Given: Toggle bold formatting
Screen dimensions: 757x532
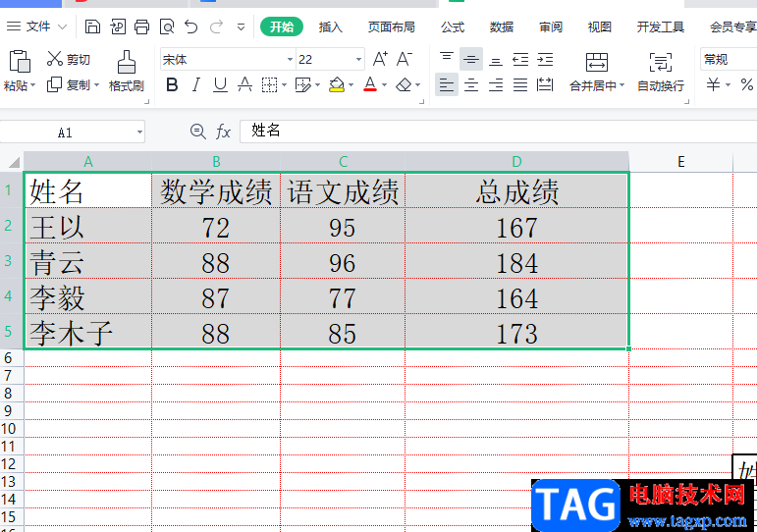Looking at the screenshot, I should pos(172,85).
